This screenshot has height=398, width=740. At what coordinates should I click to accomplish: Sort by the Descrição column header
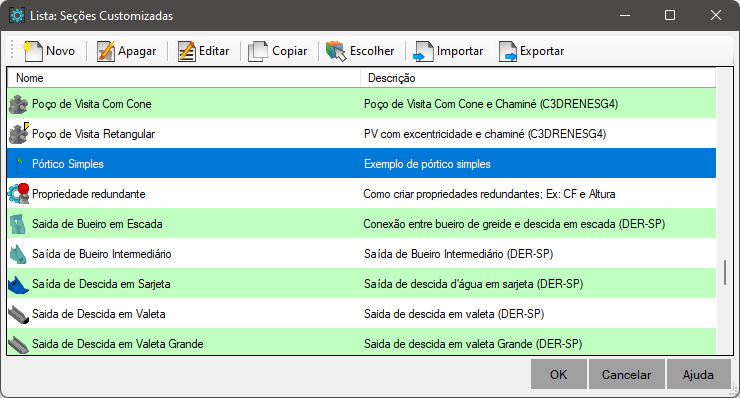point(538,78)
